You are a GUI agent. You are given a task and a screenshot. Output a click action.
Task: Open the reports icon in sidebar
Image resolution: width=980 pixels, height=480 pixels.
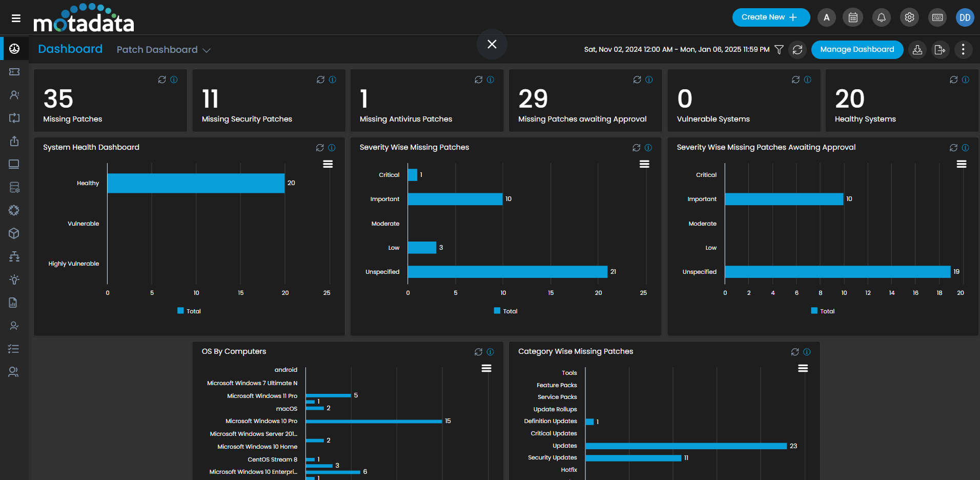click(x=14, y=303)
